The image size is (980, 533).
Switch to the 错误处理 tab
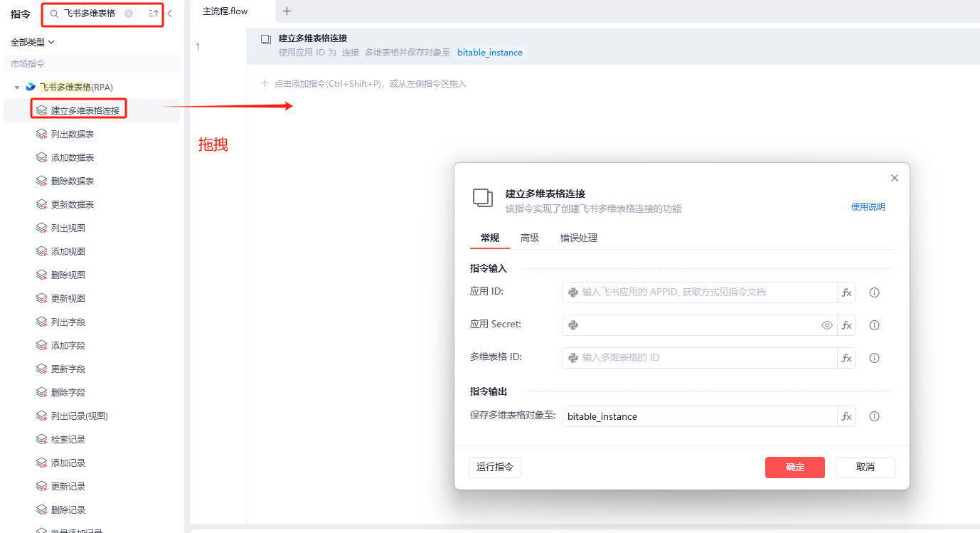pyautogui.click(x=579, y=238)
